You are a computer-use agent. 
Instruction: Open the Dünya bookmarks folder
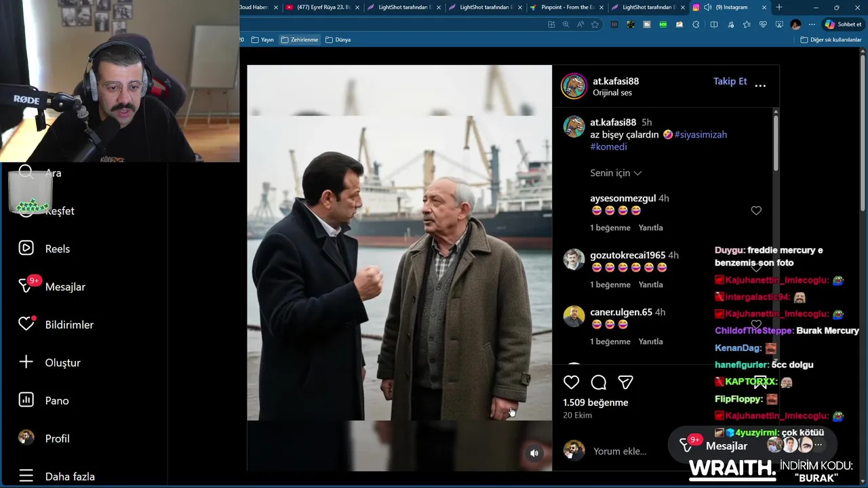[338, 40]
